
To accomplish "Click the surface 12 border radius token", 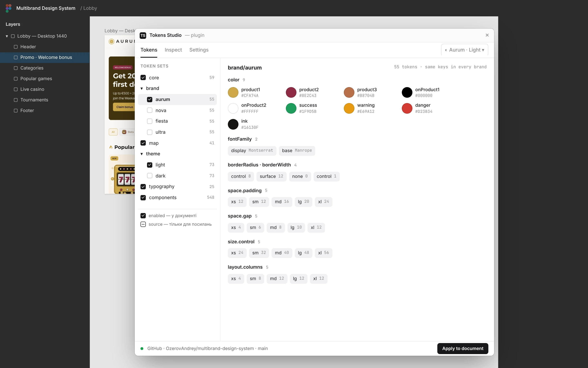I will click(x=271, y=176).
